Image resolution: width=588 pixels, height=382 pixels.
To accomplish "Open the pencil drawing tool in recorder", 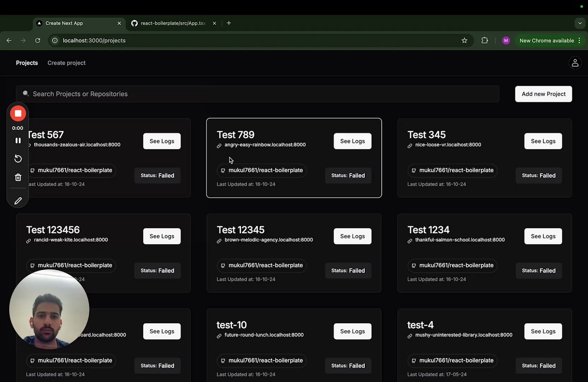I will [x=18, y=201].
